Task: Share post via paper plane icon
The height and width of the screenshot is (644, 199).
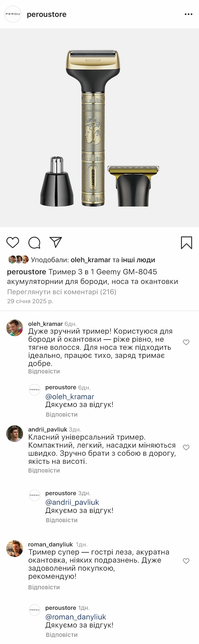Action: 56,242
